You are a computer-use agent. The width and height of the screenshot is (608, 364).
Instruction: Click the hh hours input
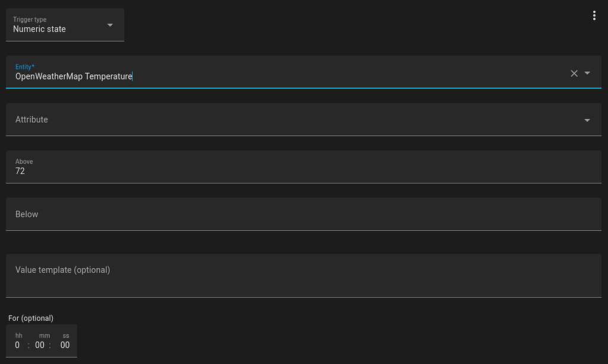point(17,344)
